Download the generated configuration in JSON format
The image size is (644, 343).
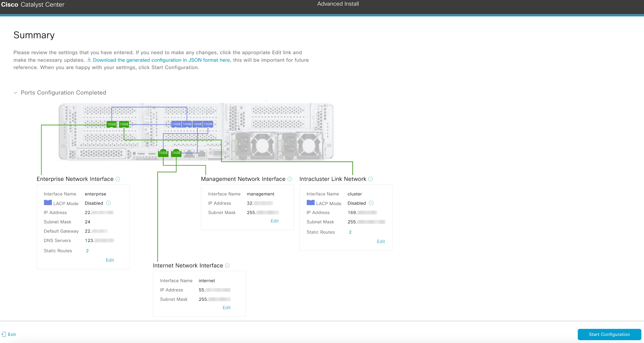point(161,60)
